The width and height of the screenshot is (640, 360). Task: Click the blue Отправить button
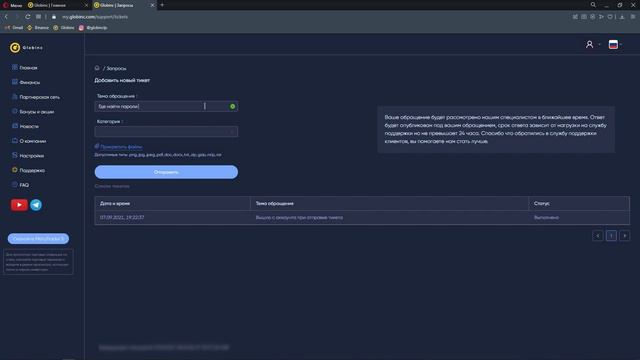pyautogui.click(x=166, y=172)
